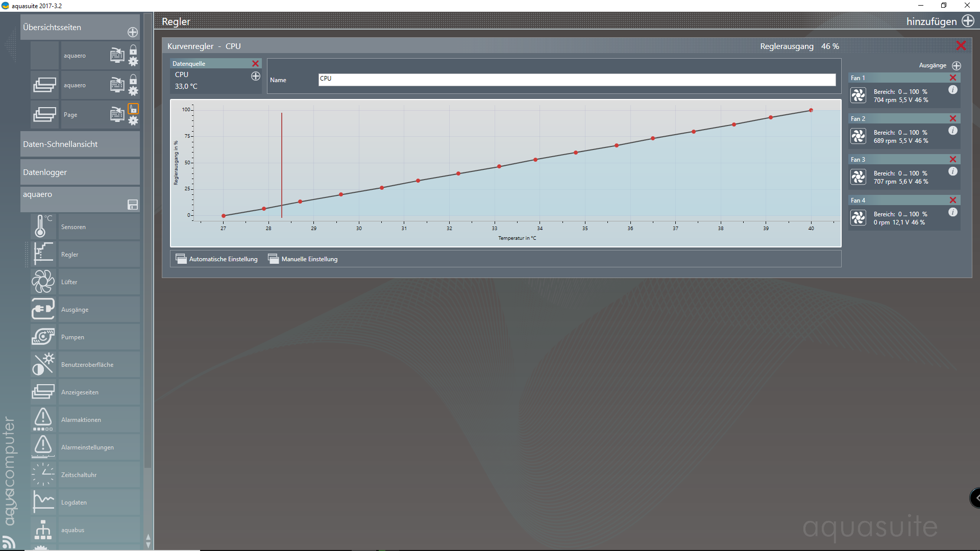Open the Pumpen pump icon
This screenshot has width=980, height=551.
point(43,337)
